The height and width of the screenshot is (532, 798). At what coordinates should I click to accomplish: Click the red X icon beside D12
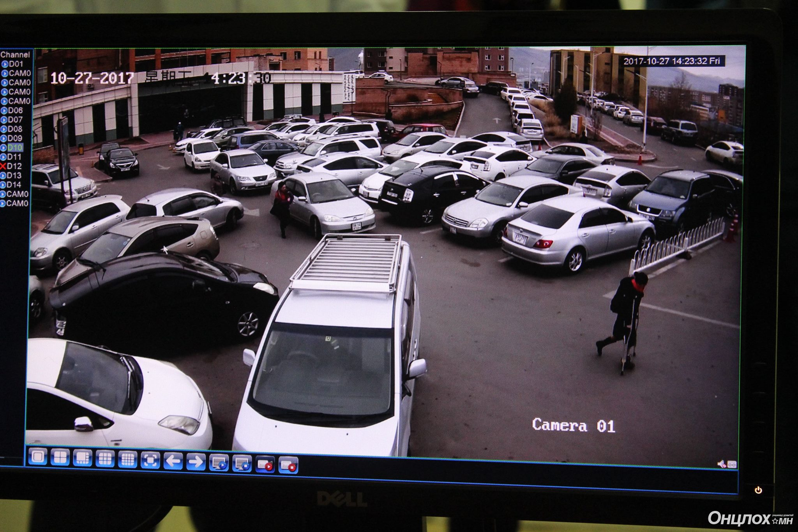tap(4, 166)
